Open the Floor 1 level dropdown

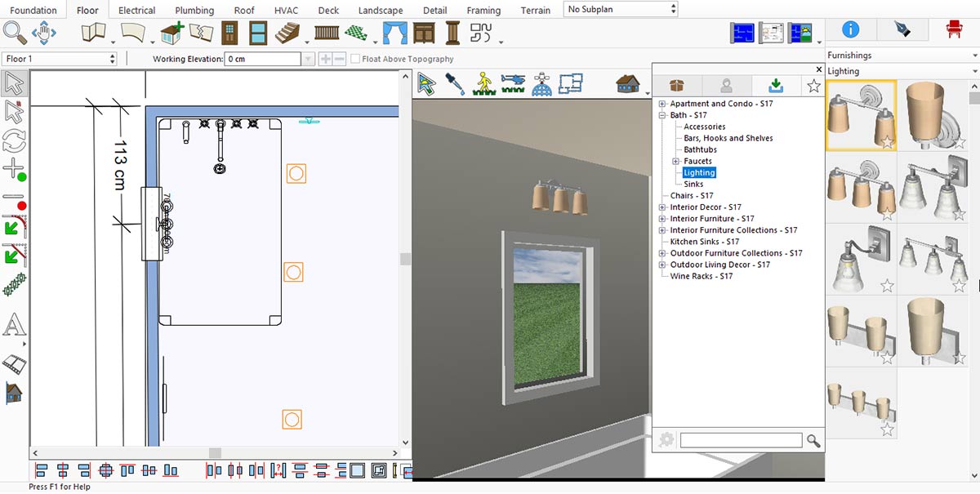[60, 59]
